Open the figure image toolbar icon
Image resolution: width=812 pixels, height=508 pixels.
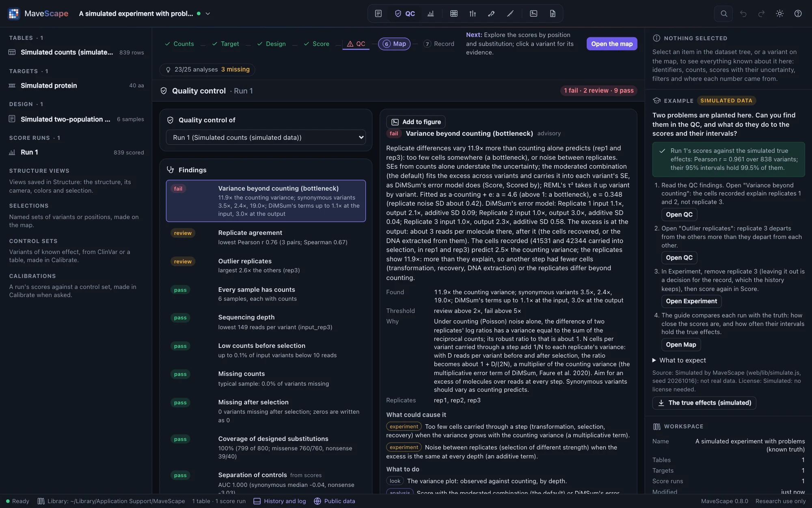533,13
